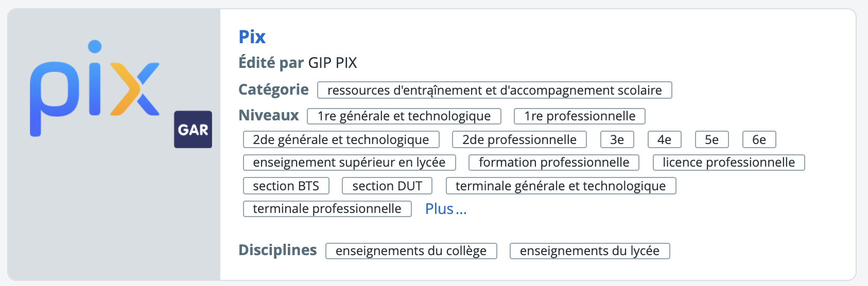
Task: Click the 2de générale et technologique tag
Action: [x=341, y=139]
